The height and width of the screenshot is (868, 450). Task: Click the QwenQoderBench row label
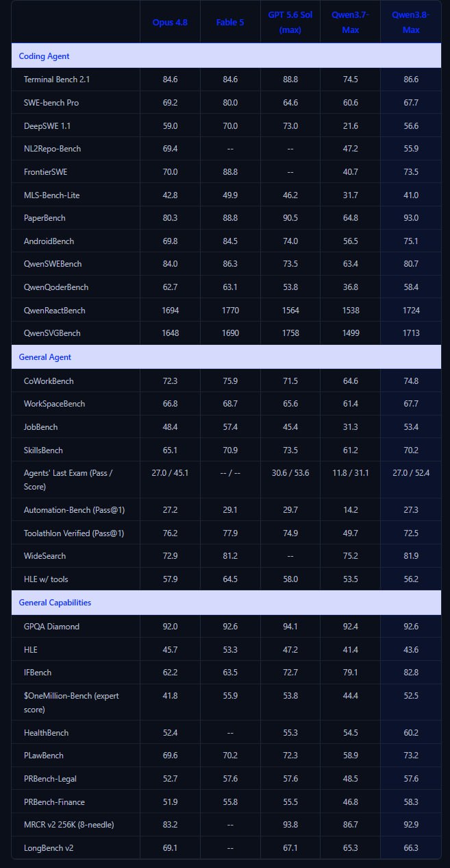[55, 287]
